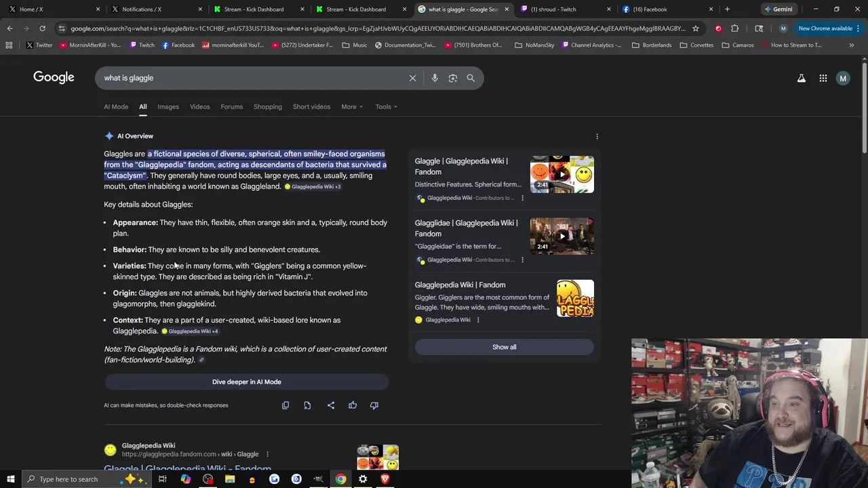Expand Glagglepedia Wiki +4 sources chip
Image resolution: width=868 pixels, height=488 pixels.
tap(190, 331)
